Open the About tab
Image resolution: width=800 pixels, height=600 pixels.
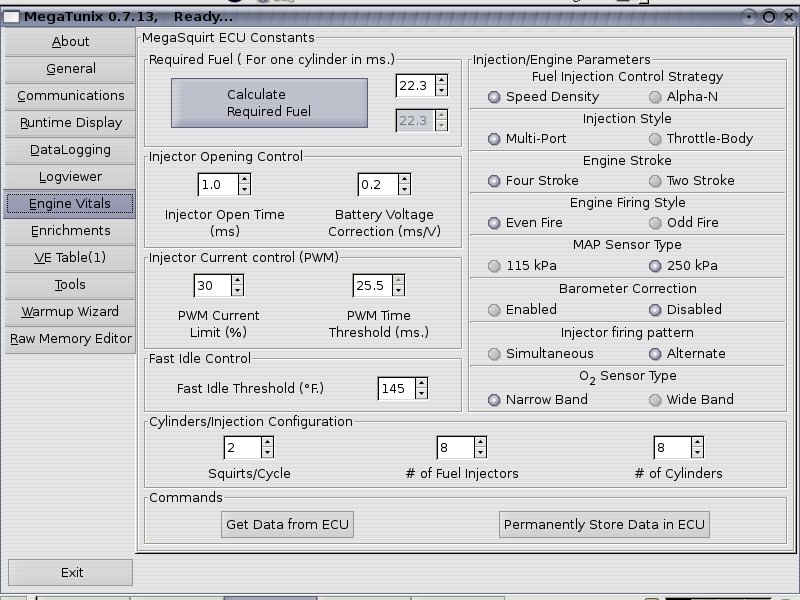pyautogui.click(x=70, y=41)
